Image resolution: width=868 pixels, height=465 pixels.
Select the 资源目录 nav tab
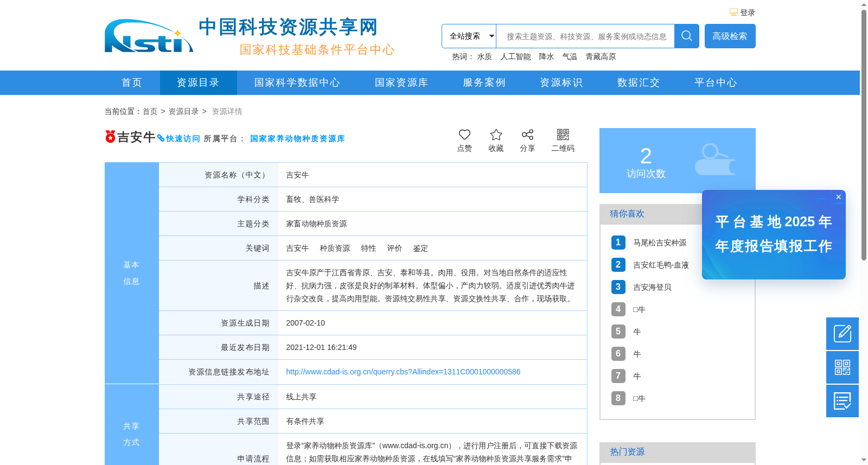(198, 82)
